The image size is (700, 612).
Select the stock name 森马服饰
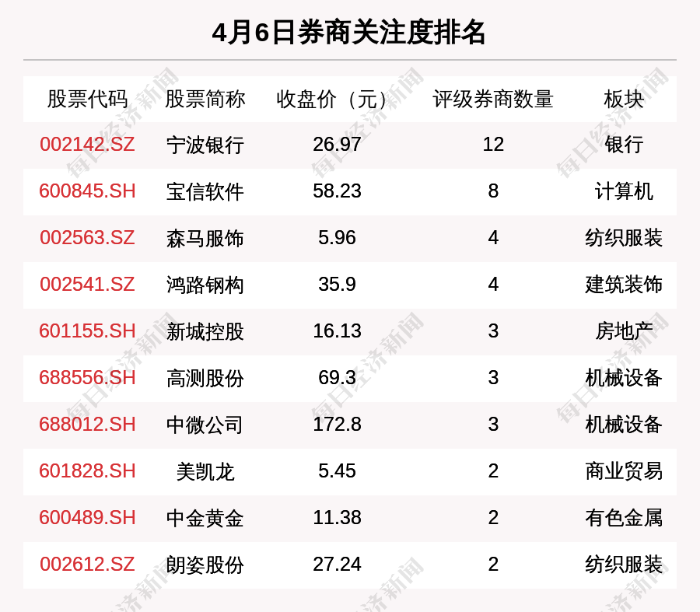click(205, 239)
